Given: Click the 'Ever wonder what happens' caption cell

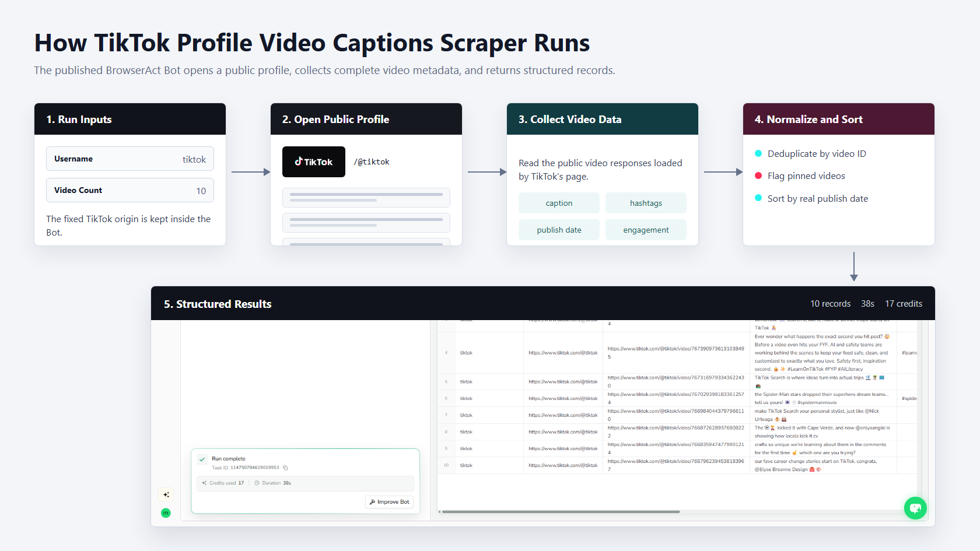Looking at the screenshot, I should pos(822,353).
